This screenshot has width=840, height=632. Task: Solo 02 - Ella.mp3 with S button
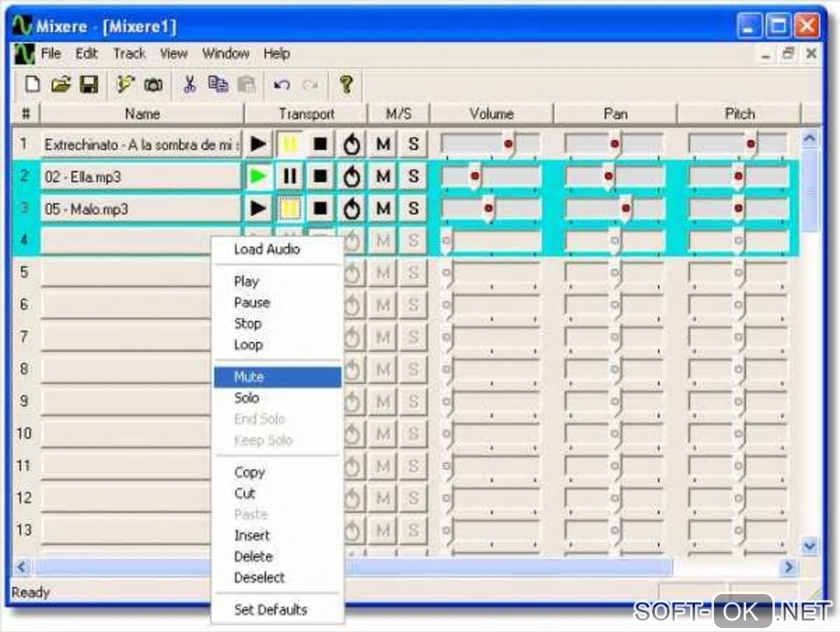(x=413, y=176)
